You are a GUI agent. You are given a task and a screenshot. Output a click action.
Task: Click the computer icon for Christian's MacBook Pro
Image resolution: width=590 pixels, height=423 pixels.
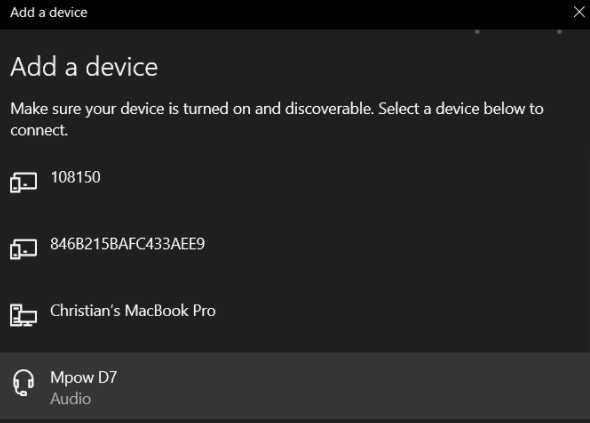[23, 315]
